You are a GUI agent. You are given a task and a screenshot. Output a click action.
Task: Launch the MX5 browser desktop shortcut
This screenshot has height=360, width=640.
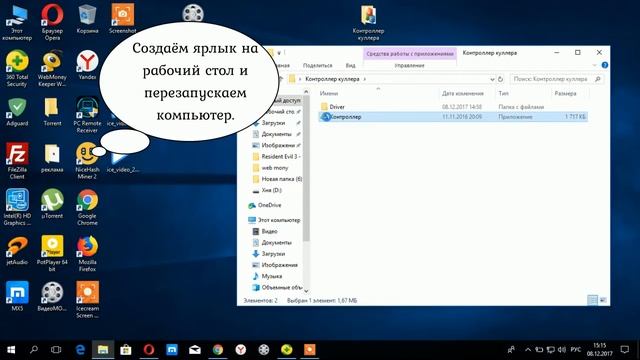point(17,297)
